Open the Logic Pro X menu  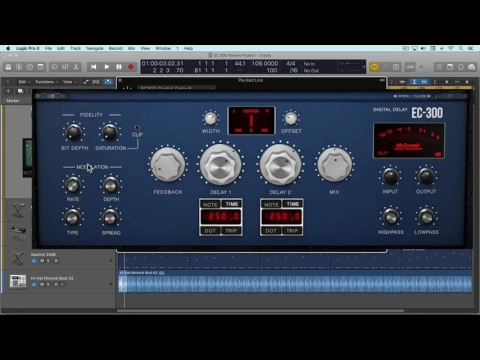tap(28, 48)
